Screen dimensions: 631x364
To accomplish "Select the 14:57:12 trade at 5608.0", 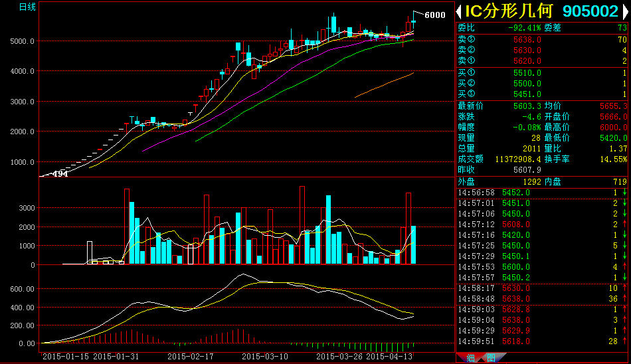I will coord(542,225).
